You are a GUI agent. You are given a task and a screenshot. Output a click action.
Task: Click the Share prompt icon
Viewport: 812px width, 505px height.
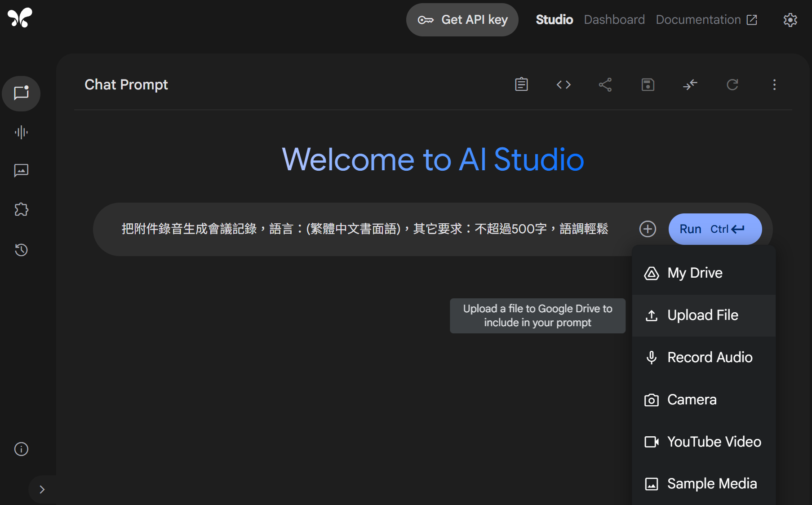605,84
